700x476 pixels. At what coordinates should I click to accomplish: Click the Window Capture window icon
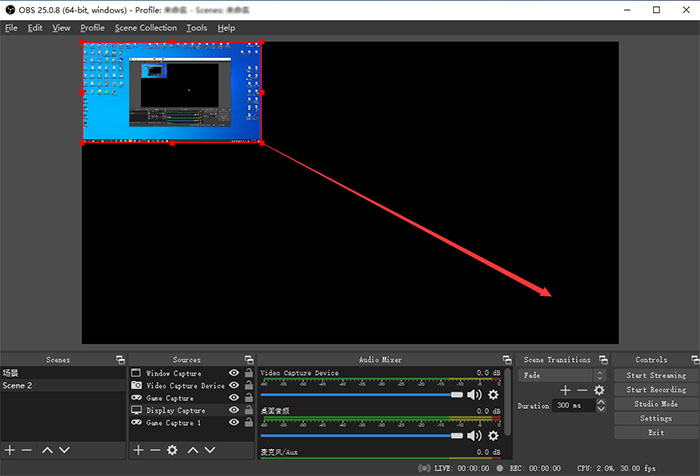click(x=136, y=373)
